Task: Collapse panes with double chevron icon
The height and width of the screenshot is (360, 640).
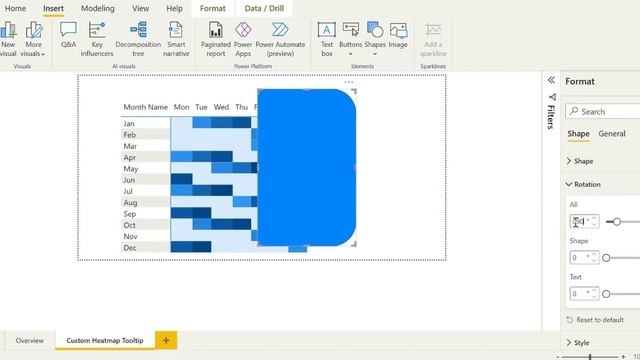Action: [551, 80]
